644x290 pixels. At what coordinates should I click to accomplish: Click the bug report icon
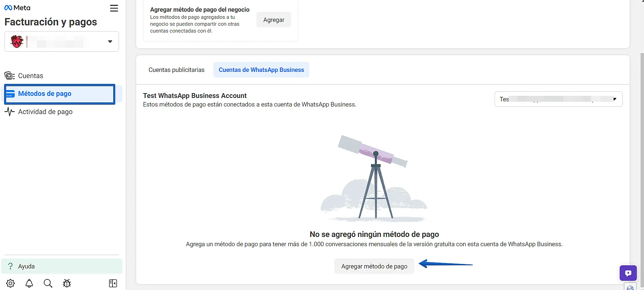[67, 283]
